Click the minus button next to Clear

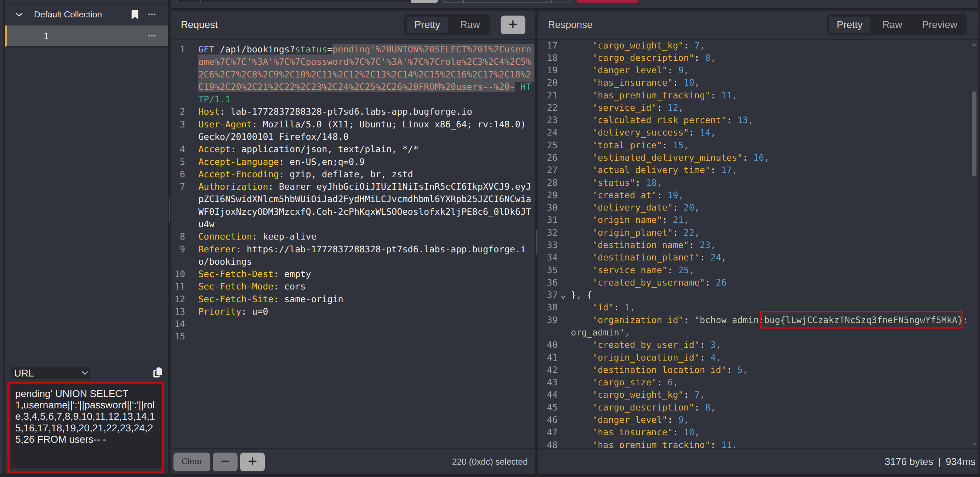pos(225,461)
